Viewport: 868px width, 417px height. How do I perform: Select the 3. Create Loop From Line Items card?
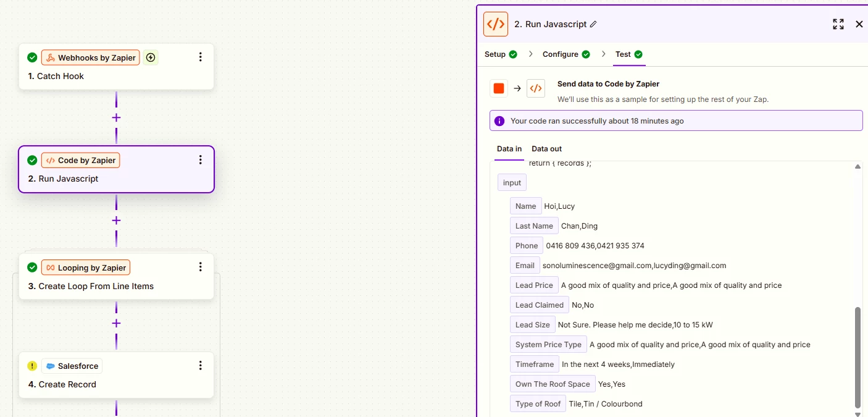[x=116, y=276]
